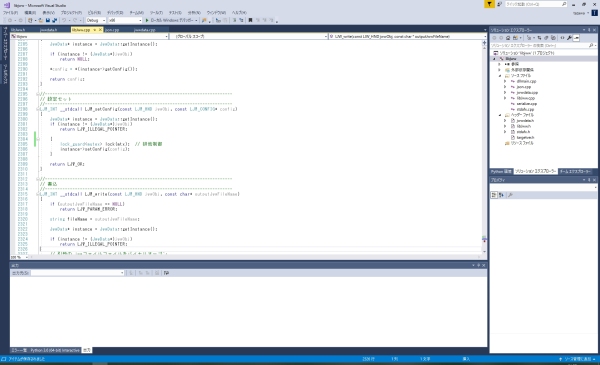
Task: Select jswdata.cpp in Solution Explorer
Action: point(527,93)
